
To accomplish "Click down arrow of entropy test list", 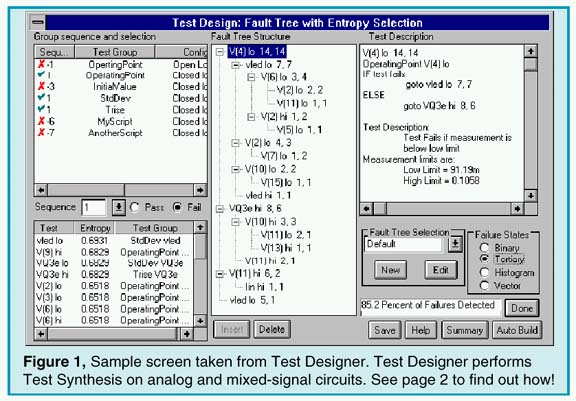I will click(200, 320).
